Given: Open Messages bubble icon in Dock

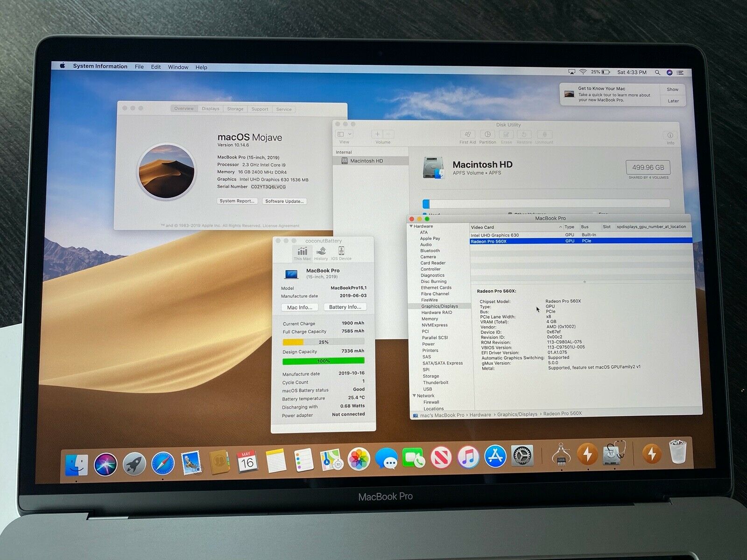Looking at the screenshot, I should (386, 459).
